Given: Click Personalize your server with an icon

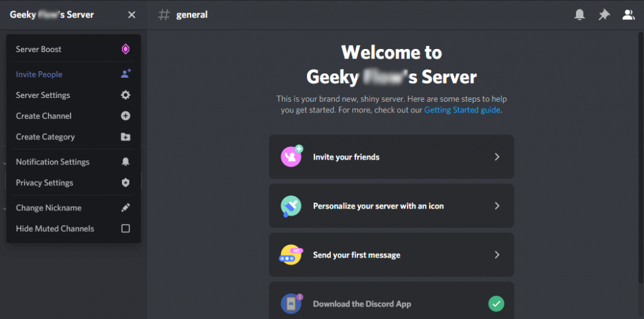Looking at the screenshot, I should [391, 206].
